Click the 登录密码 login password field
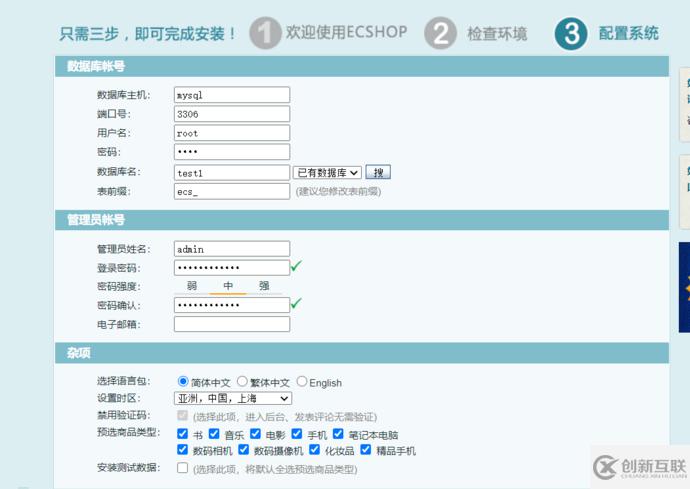Screen dimensions: 690x489 click(232, 268)
